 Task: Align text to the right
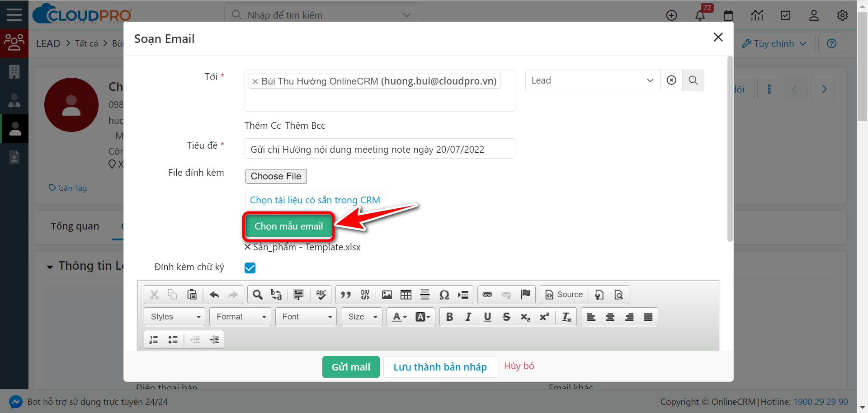pyautogui.click(x=629, y=317)
